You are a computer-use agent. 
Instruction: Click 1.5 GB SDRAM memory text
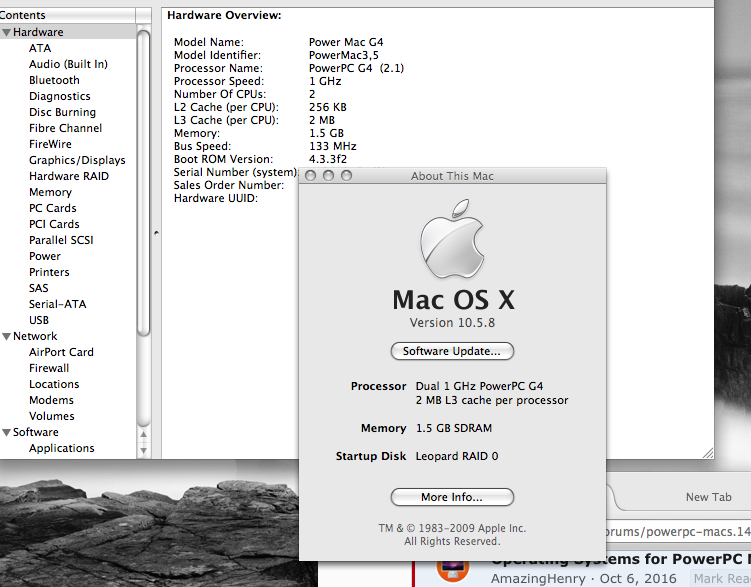pyautogui.click(x=454, y=428)
